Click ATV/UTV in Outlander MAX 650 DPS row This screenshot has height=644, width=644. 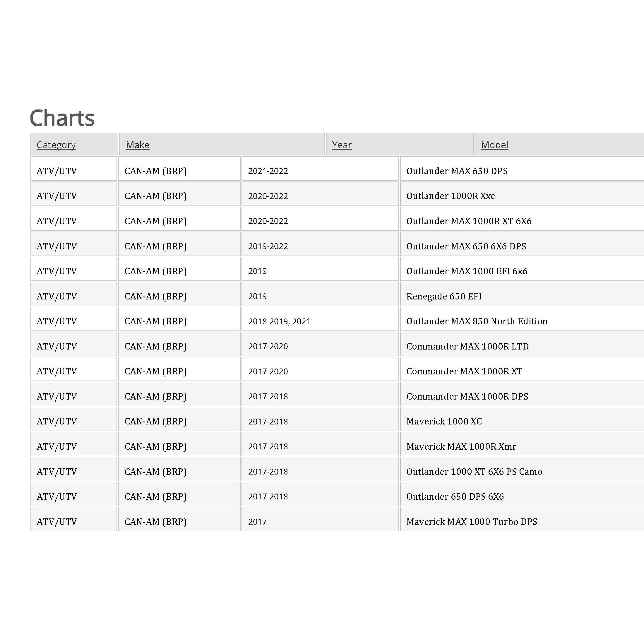click(x=74, y=169)
